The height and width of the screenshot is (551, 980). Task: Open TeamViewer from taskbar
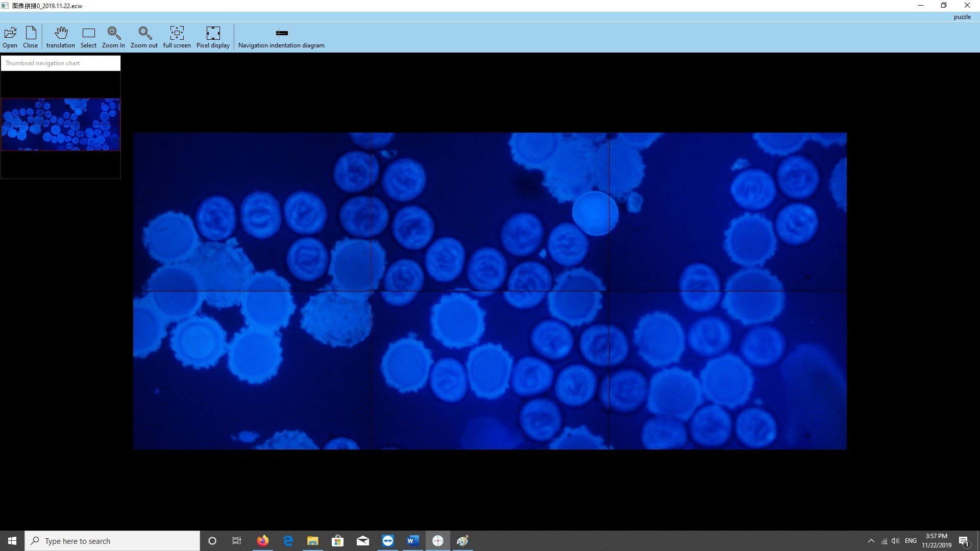pos(388,541)
